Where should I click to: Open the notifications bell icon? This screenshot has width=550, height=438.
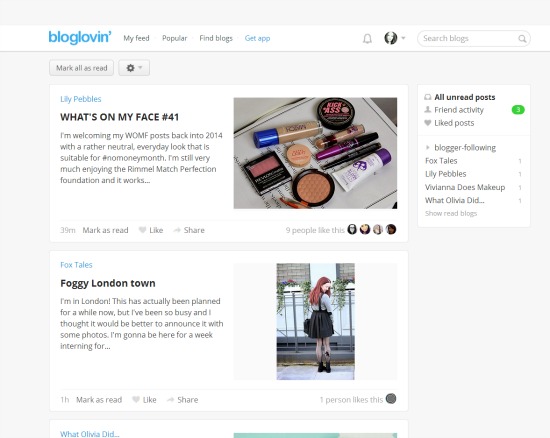367,39
